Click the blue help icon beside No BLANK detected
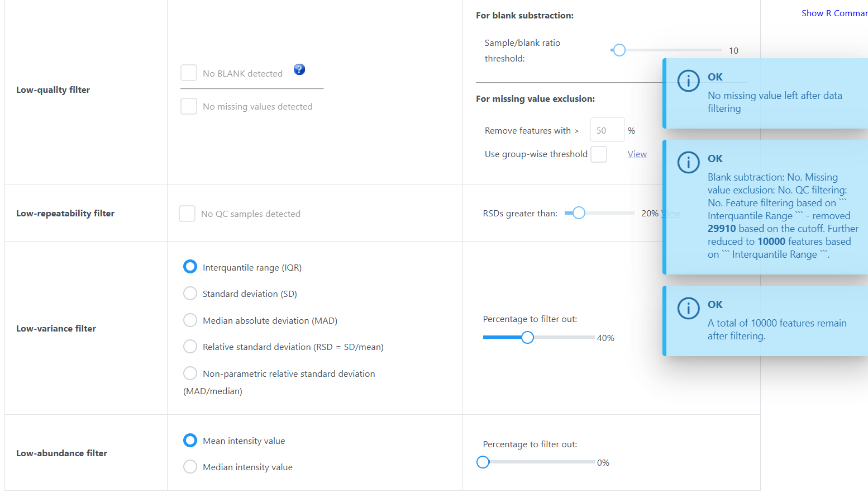The image size is (868, 492). click(x=299, y=69)
